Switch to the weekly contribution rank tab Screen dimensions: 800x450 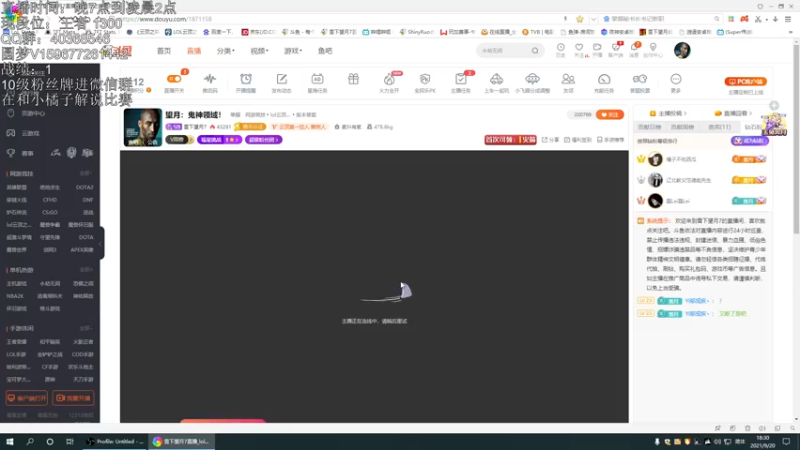tap(683, 127)
